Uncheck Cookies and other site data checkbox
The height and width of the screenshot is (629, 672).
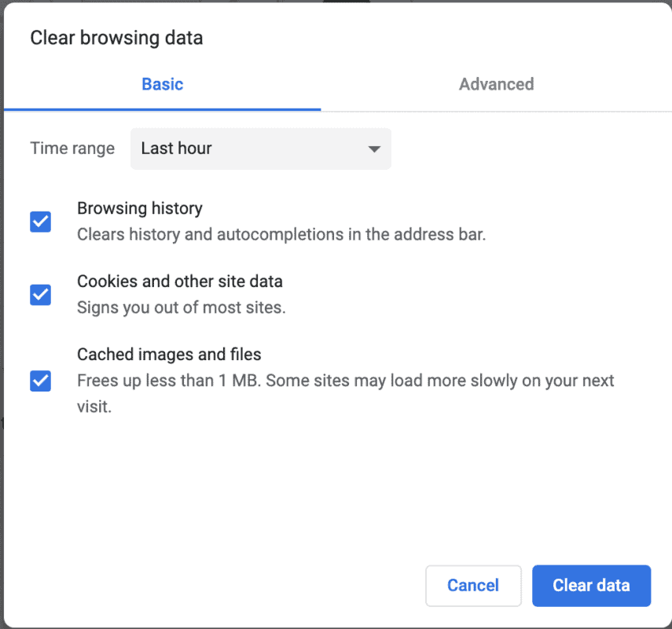(x=41, y=295)
